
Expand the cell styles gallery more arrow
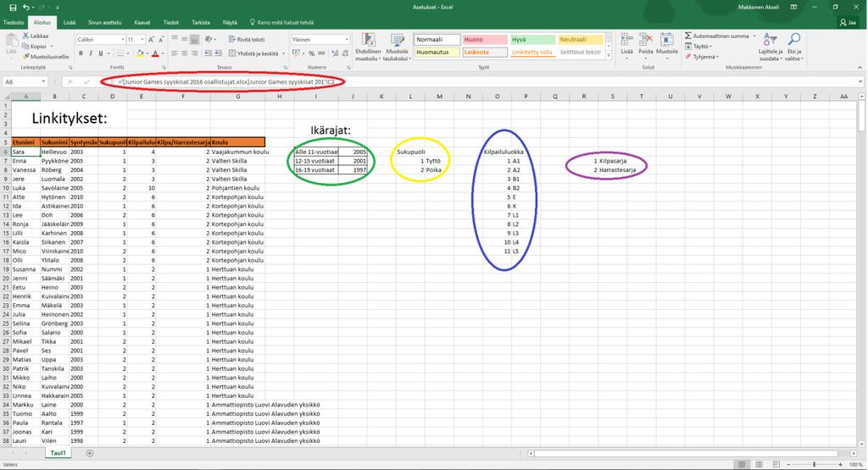click(x=609, y=54)
